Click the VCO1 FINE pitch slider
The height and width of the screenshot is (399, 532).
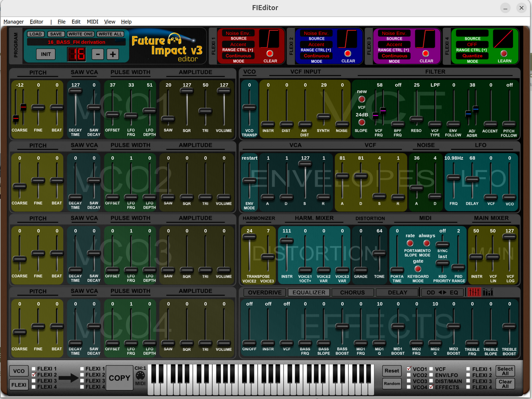pyautogui.click(x=38, y=107)
